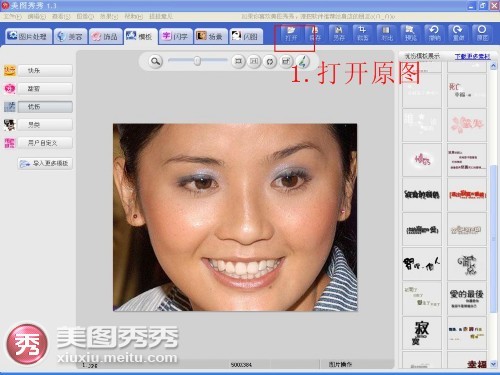Click the magnifier zoom icon above canvas
This screenshot has width=500, height=375.
[x=155, y=61]
